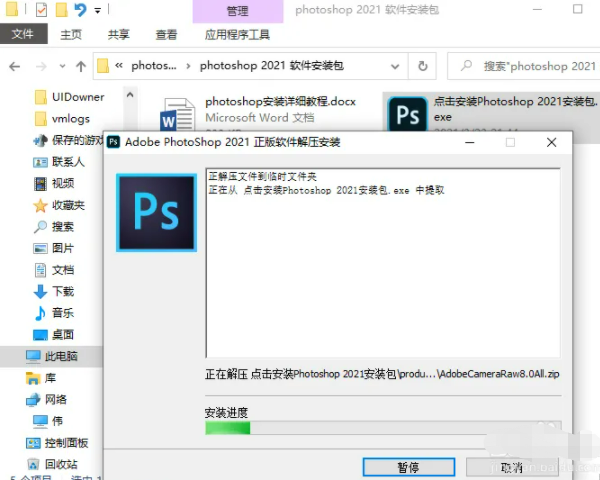Refresh the current folder view

pyautogui.click(x=422, y=66)
